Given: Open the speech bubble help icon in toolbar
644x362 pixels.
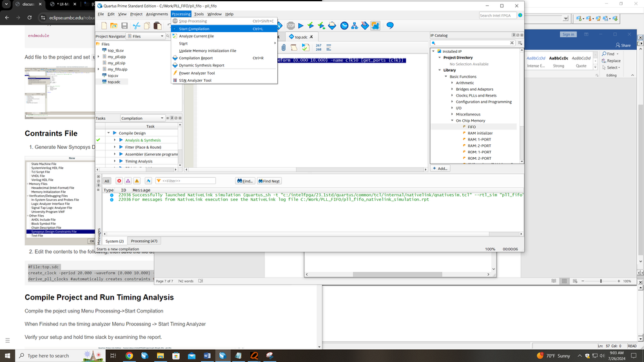Looking at the screenshot, I should (389, 26).
